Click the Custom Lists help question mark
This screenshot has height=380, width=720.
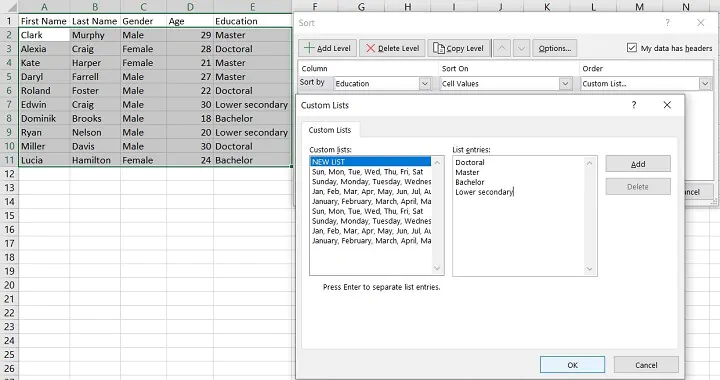point(634,105)
